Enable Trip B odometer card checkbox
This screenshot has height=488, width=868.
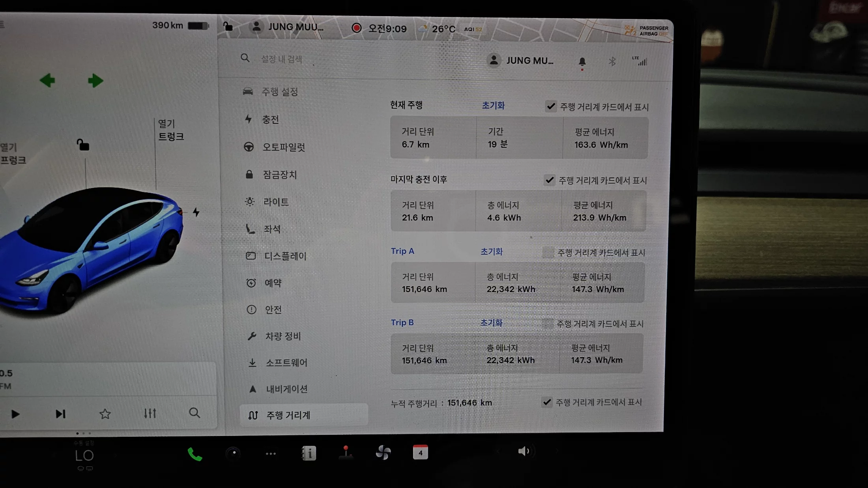pos(547,324)
